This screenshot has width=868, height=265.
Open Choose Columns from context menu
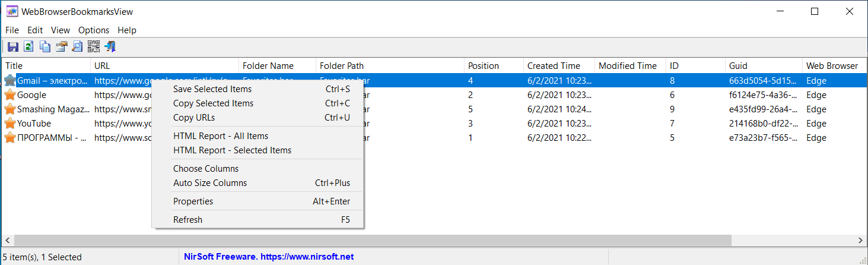206,169
